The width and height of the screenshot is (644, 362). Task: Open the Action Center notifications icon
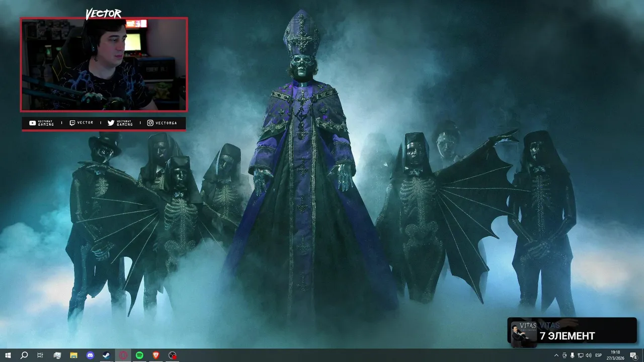tap(634, 355)
